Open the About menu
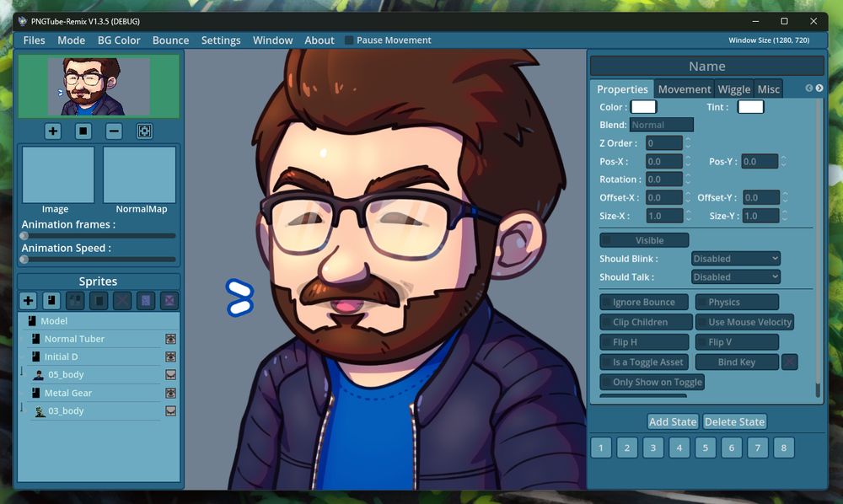 tap(319, 40)
